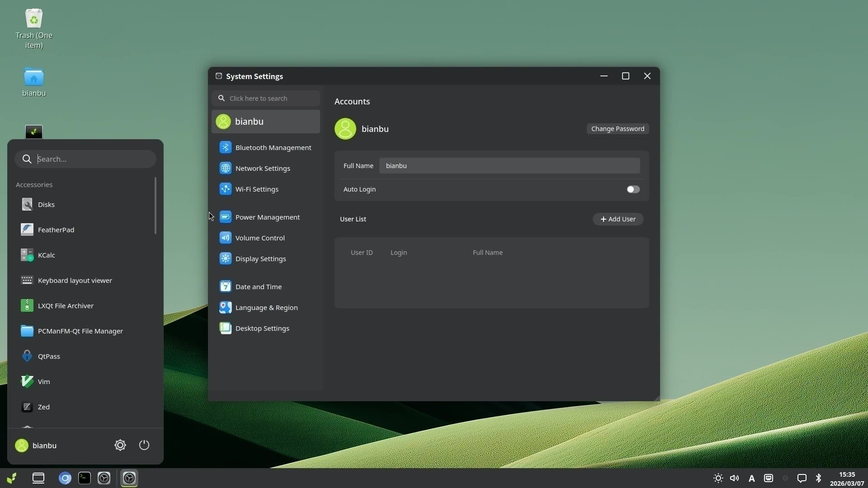Open the terminal from taskbar
This screenshot has height=488, width=868.
pos(85,478)
